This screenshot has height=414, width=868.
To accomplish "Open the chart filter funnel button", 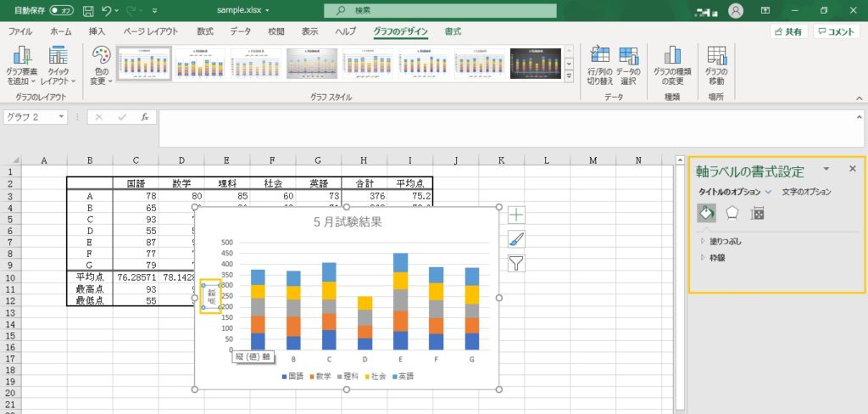I will click(x=516, y=263).
